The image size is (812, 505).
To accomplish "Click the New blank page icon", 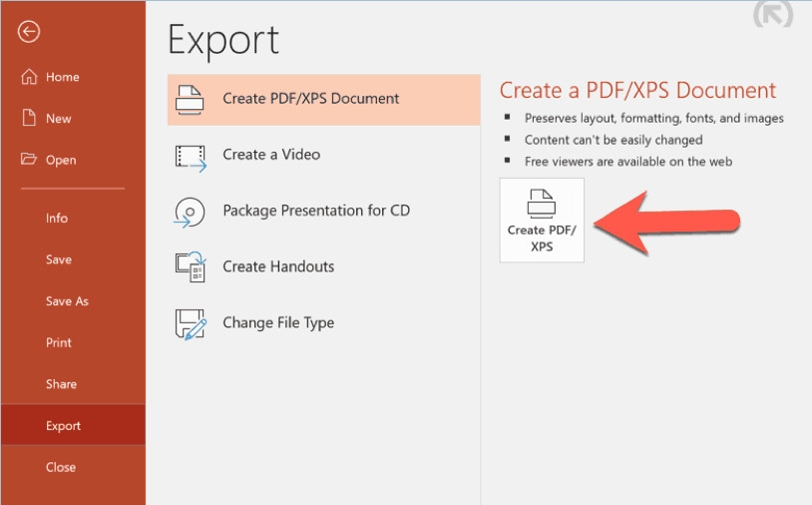I will 29,118.
